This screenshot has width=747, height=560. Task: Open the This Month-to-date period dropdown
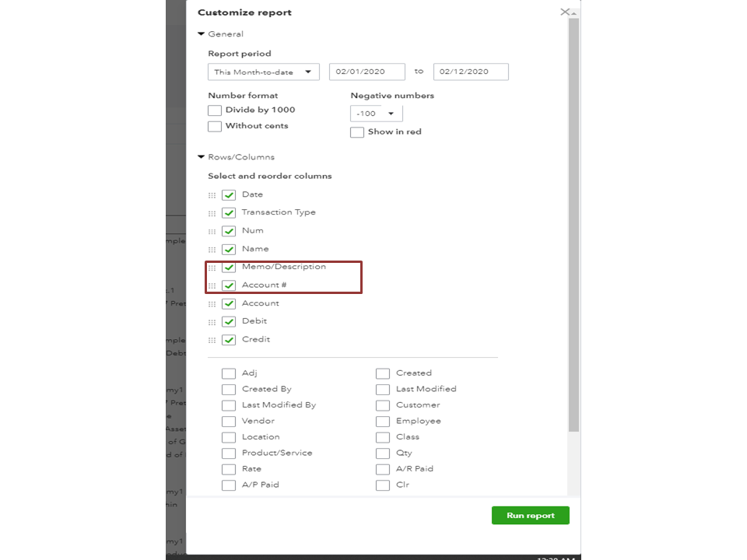click(264, 72)
